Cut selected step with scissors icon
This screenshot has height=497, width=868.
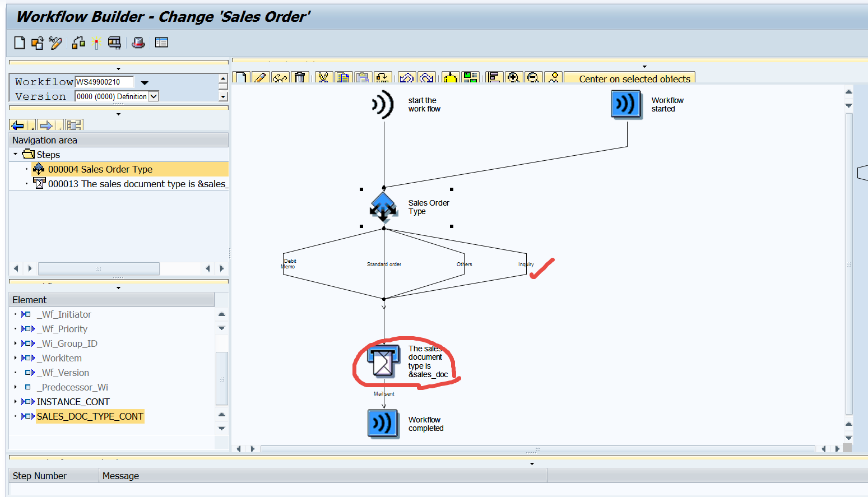point(323,77)
